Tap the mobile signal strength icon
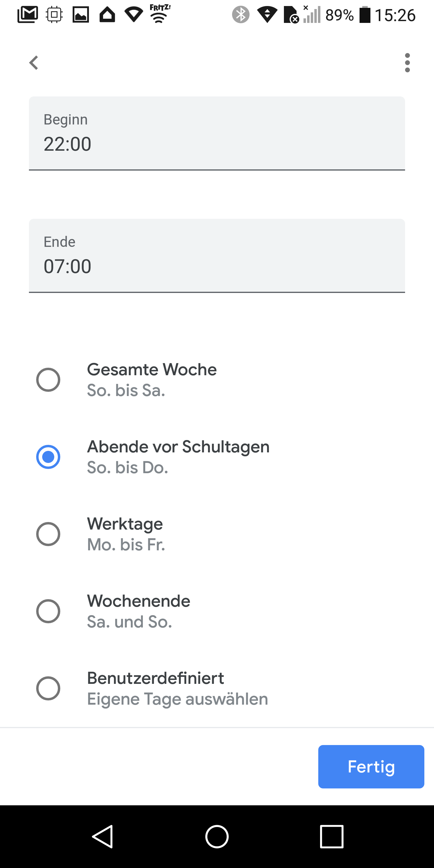 312,15
